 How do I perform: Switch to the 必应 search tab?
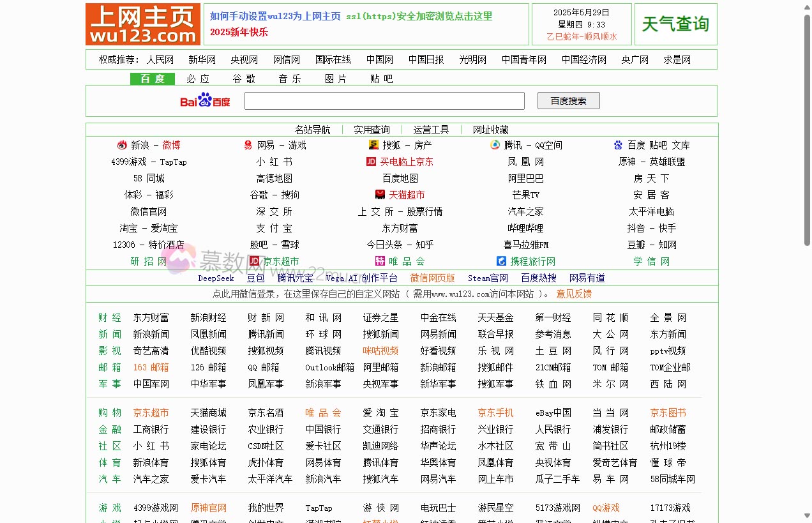click(198, 79)
